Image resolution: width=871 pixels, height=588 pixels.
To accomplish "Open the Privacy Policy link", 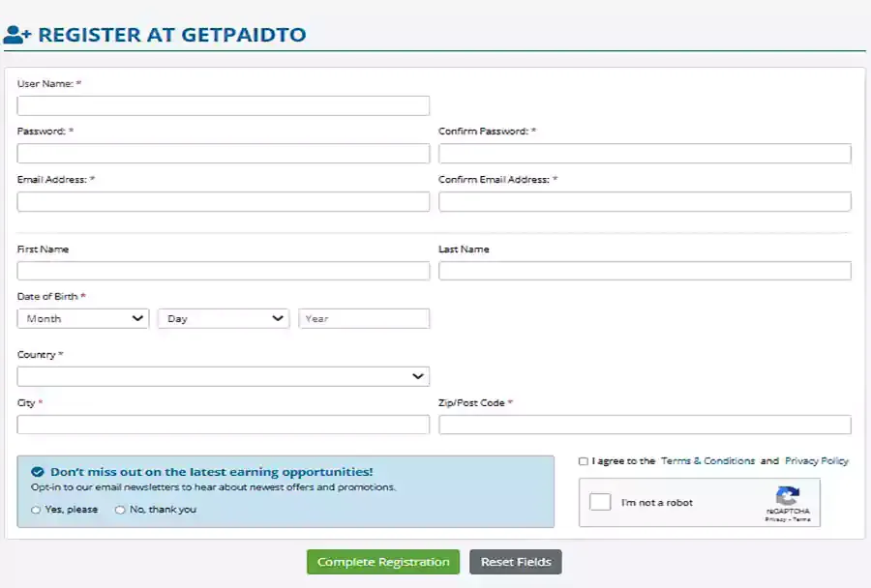I will coord(817,461).
